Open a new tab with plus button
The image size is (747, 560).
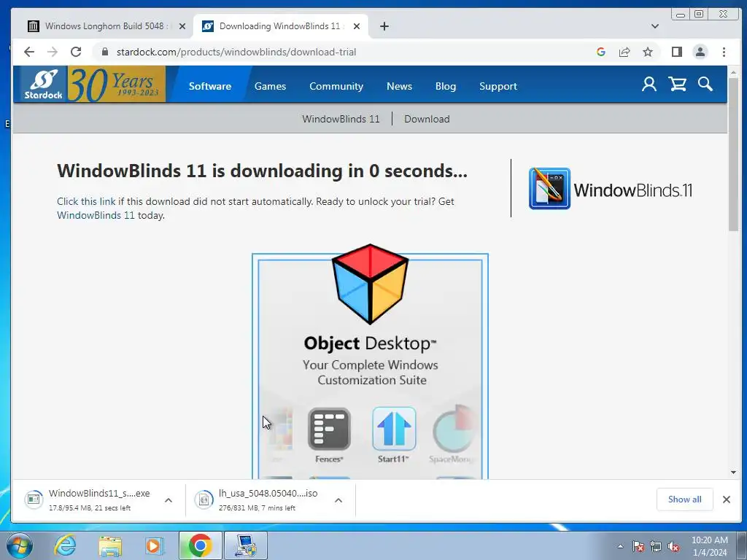384,26
